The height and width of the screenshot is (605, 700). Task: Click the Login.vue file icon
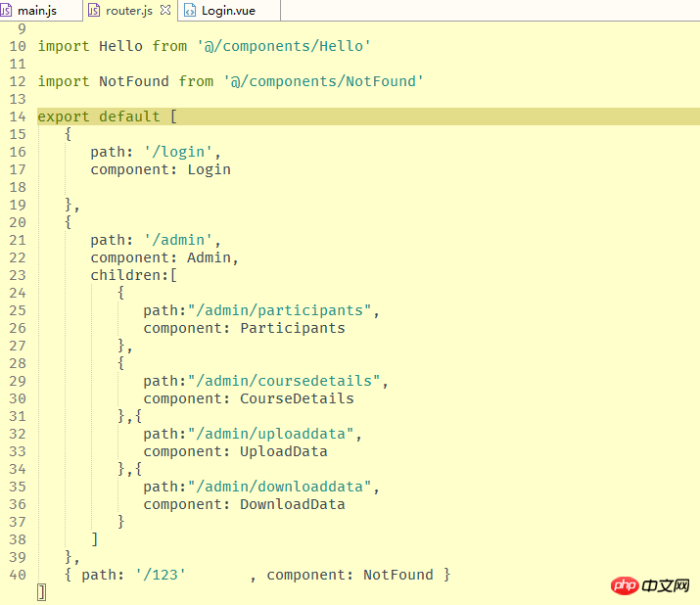190,10
